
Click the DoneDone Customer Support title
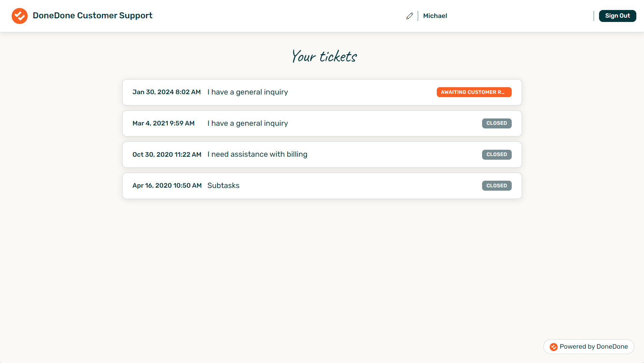pyautogui.click(x=93, y=15)
